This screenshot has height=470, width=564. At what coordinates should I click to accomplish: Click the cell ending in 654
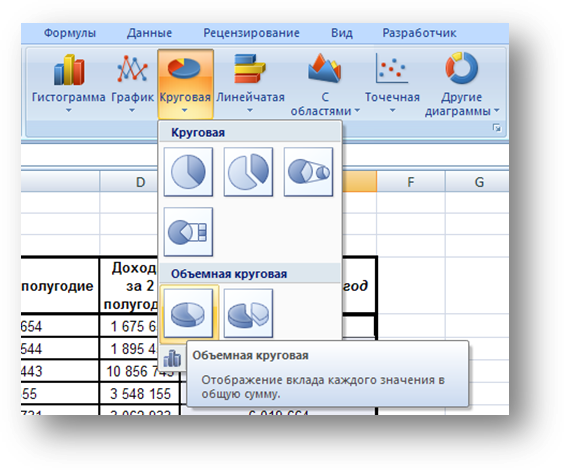point(60,326)
